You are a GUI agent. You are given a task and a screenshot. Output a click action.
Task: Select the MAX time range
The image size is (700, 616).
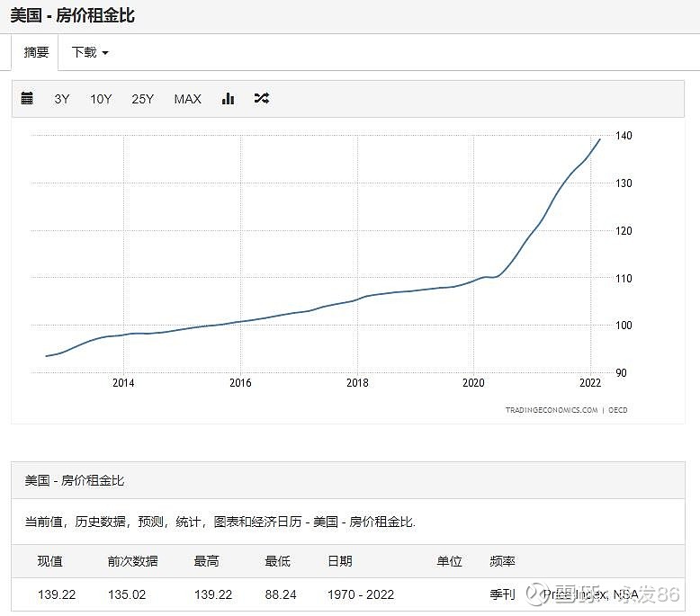tap(187, 99)
